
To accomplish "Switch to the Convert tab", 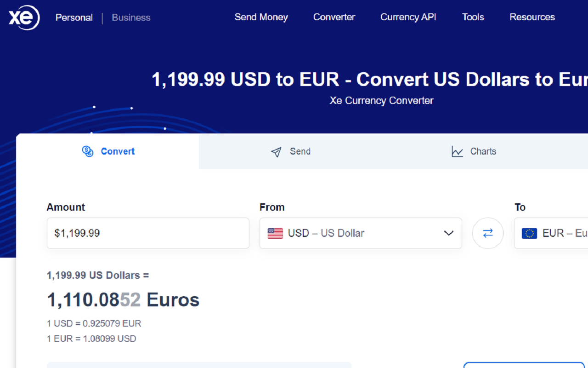I will [107, 151].
